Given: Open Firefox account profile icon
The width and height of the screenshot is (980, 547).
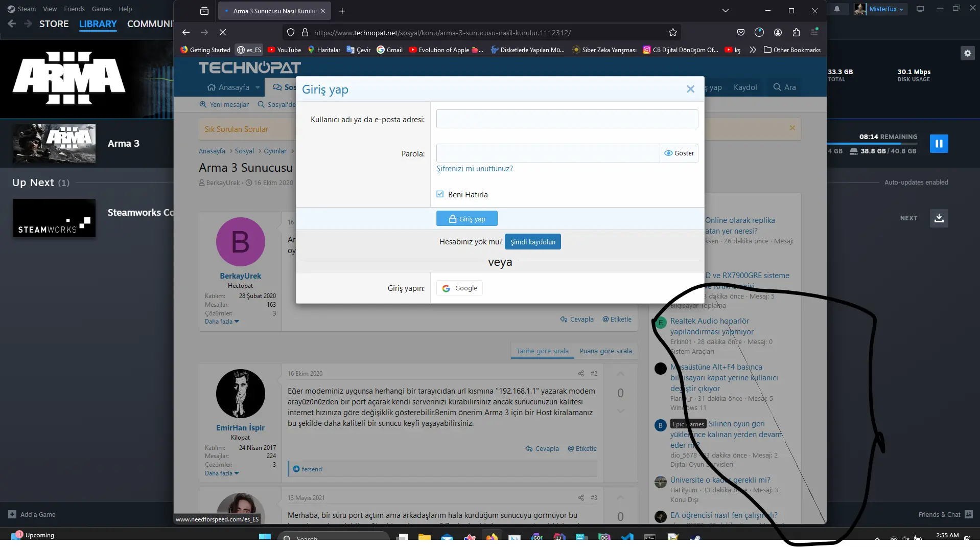Looking at the screenshot, I should (778, 32).
